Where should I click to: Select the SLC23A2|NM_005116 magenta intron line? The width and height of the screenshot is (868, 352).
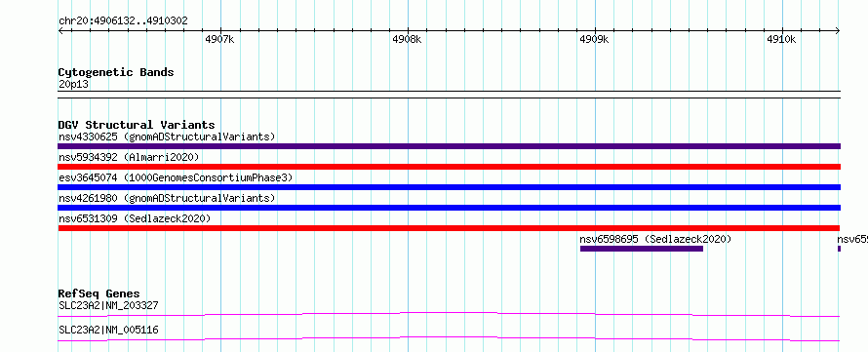click(449, 338)
